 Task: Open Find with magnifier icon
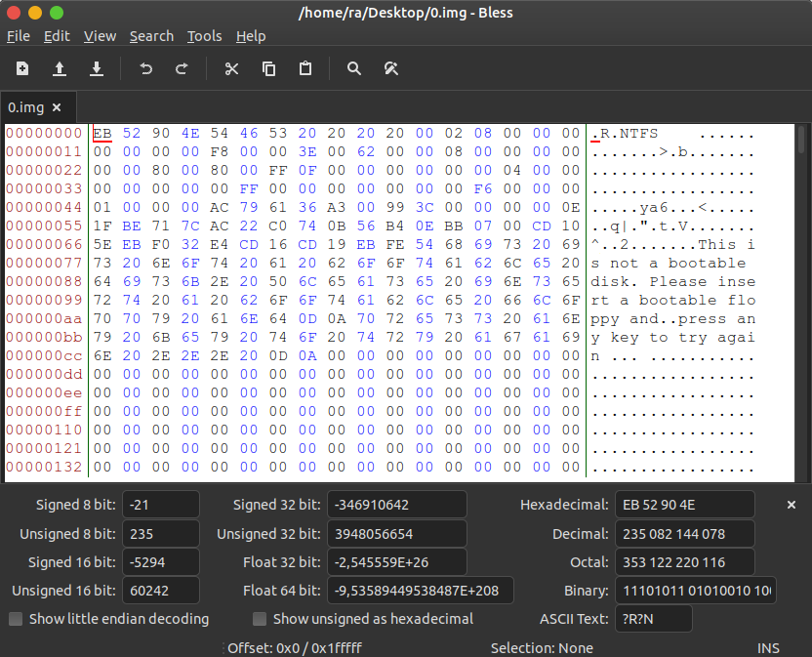click(x=354, y=68)
